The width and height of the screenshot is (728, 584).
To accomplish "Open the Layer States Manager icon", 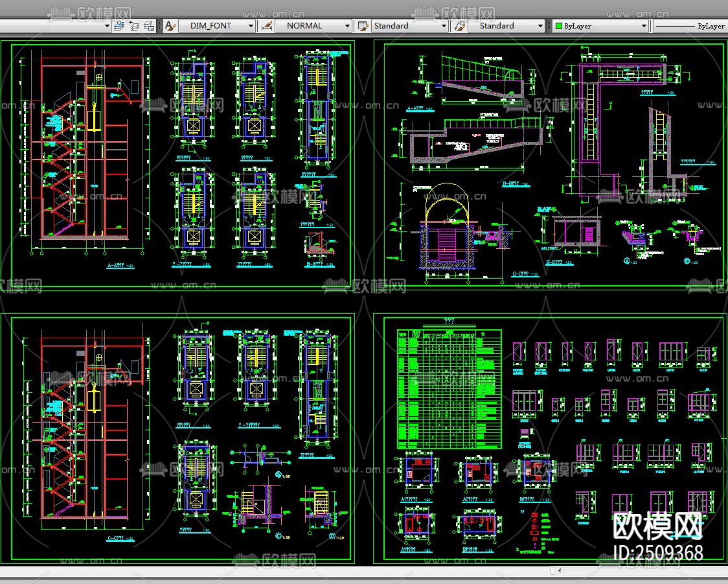I will tap(149, 26).
